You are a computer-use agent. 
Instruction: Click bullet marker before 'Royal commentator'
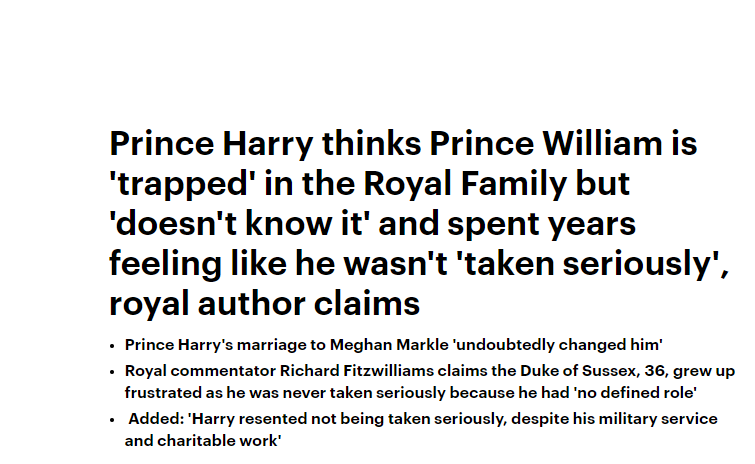point(112,372)
